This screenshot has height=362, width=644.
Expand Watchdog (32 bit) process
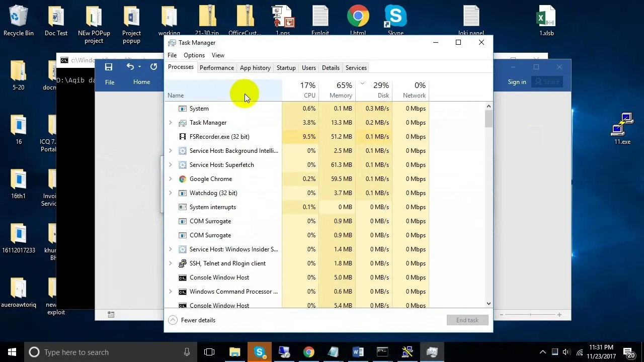pyautogui.click(x=170, y=193)
